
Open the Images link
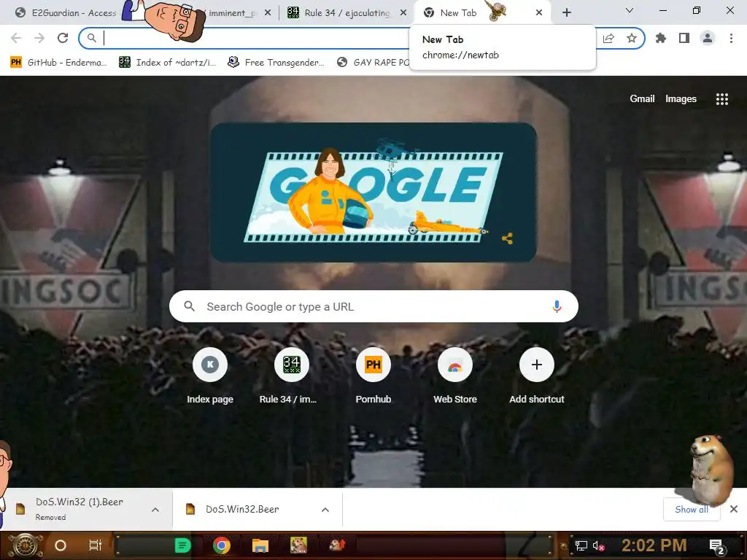(681, 99)
